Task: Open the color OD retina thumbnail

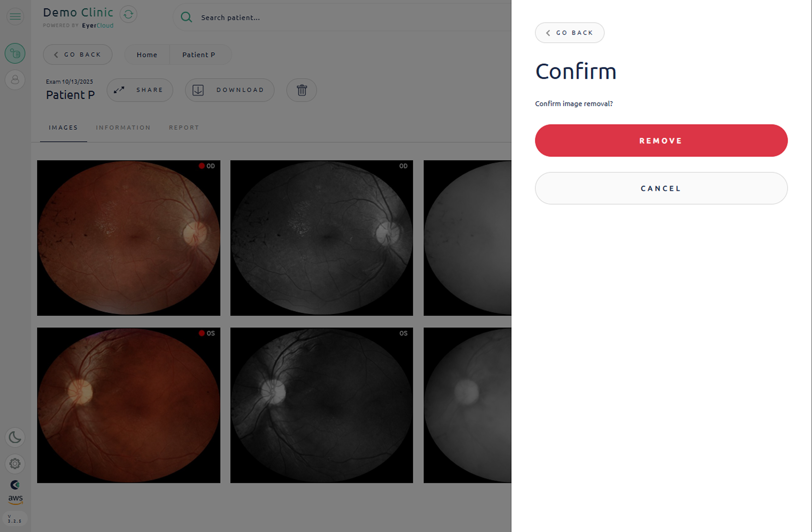Action: coord(129,238)
